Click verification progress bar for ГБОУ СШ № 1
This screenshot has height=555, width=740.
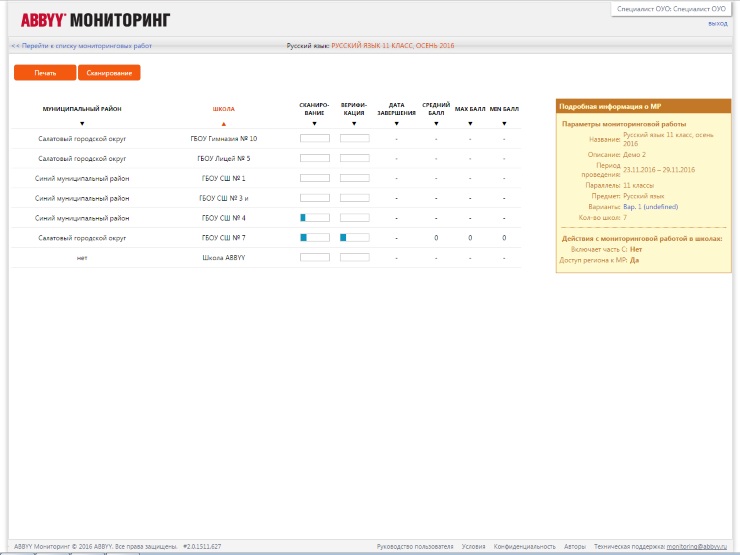click(354, 178)
